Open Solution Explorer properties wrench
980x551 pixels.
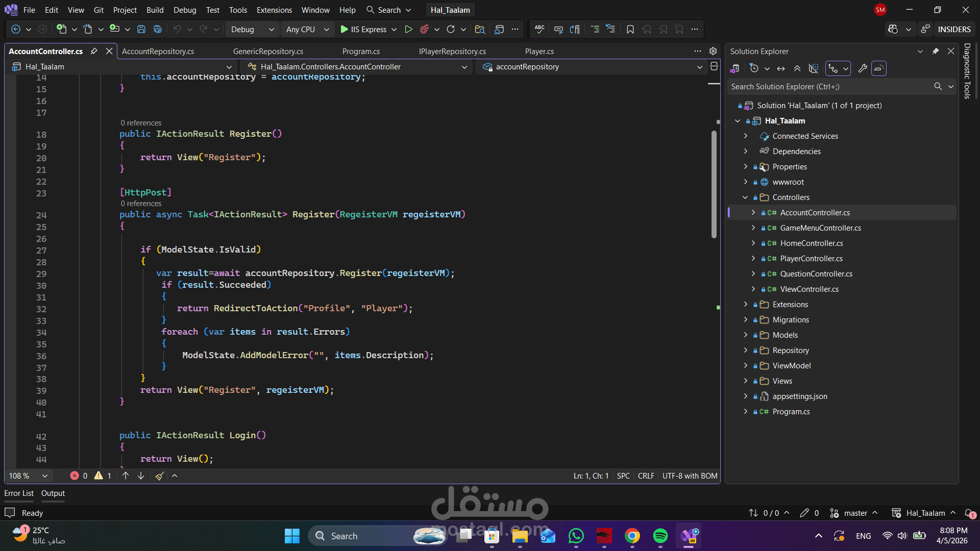[x=863, y=68]
